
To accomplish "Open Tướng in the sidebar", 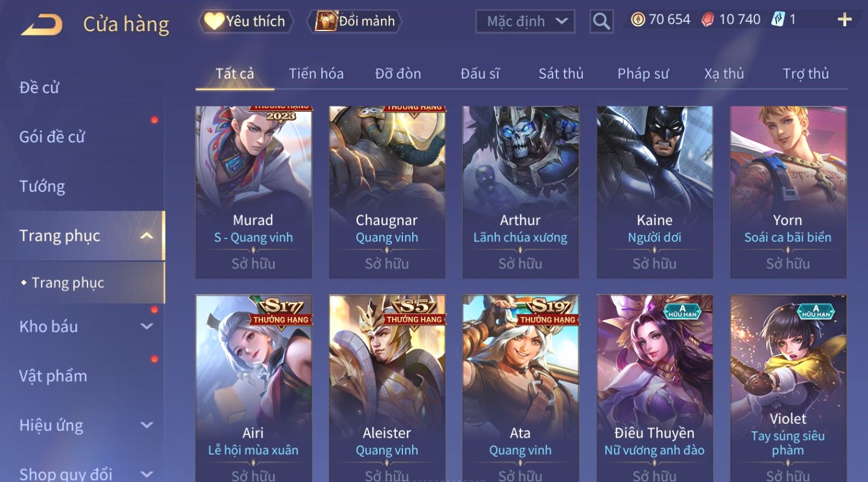I will pyautogui.click(x=42, y=187).
